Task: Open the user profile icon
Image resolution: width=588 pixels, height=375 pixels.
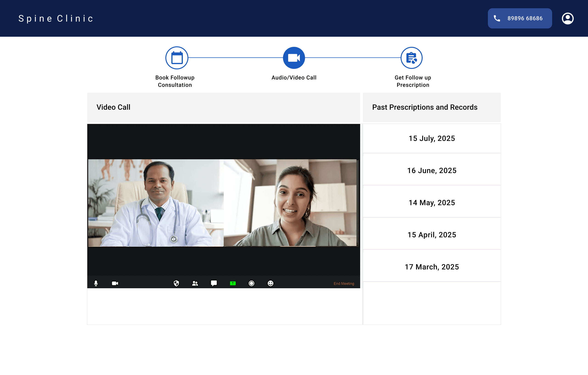Action: 568,19
